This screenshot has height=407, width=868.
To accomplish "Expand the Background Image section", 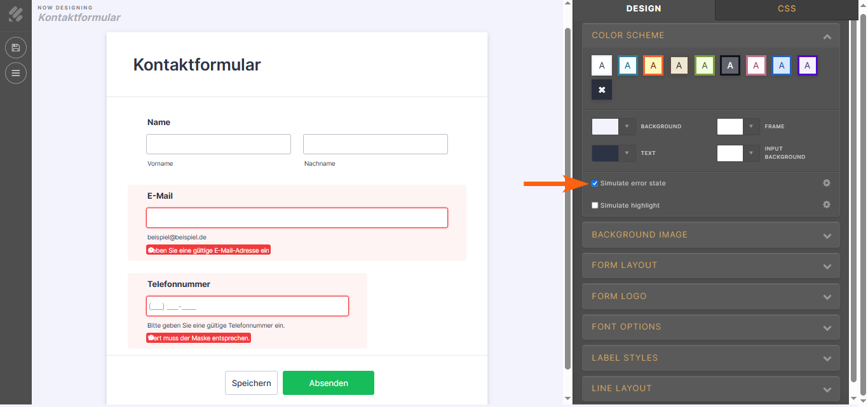I will [711, 235].
